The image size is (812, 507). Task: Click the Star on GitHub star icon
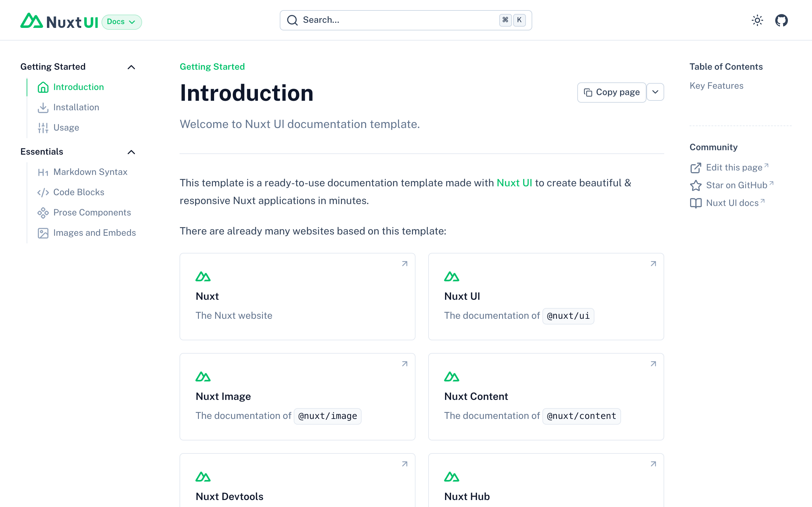pos(696,185)
